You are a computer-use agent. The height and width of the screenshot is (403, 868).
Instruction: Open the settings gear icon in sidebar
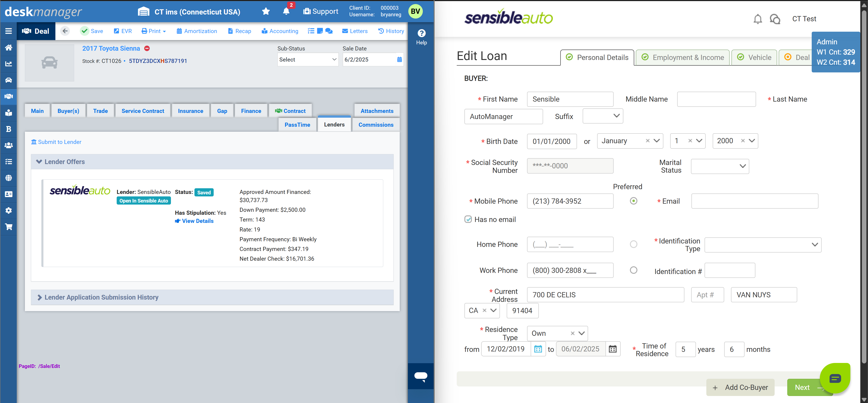[8, 210]
